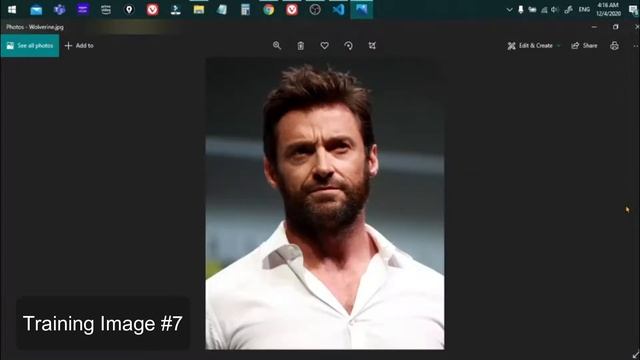Open the Crop tool
This screenshot has height=360, width=640.
[x=372, y=46]
